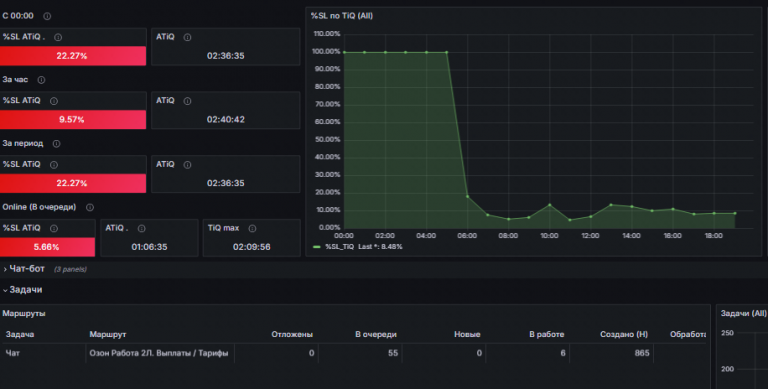768x389 pixels.
Task: Click info icon next to Online (В очереди)
Action: point(90,207)
